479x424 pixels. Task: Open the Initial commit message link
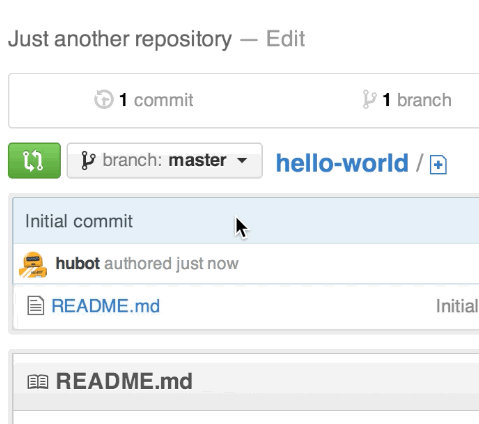click(x=79, y=221)
